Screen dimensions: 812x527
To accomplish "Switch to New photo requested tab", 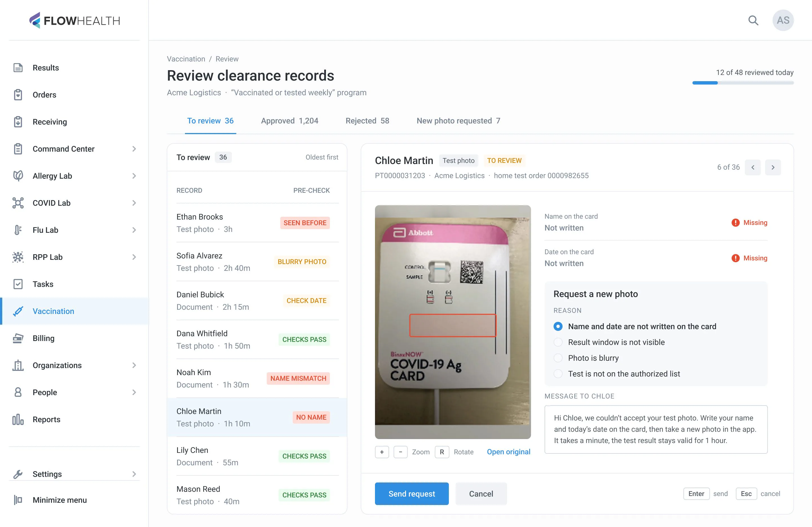I will click(458, 121).
